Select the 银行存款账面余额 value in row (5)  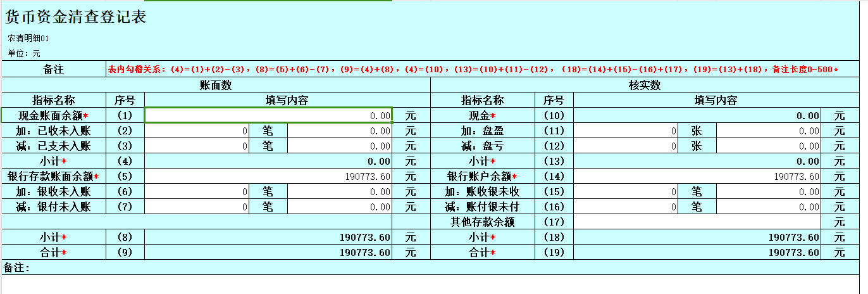pyautogui.click(x=268, y=176)
